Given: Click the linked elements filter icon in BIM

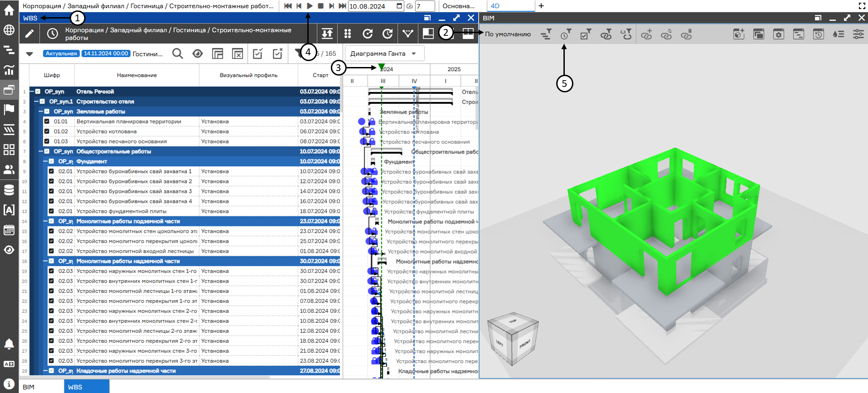Looking at the screenshot, I should (606, 34).
